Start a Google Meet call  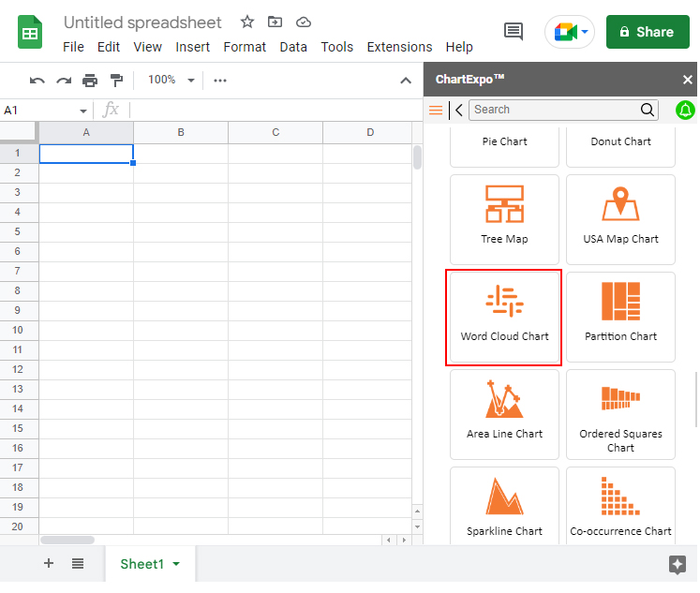point(570,32)
